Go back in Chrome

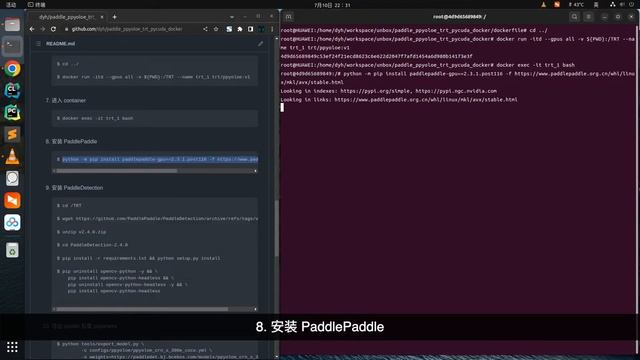[x=32, y=29]
